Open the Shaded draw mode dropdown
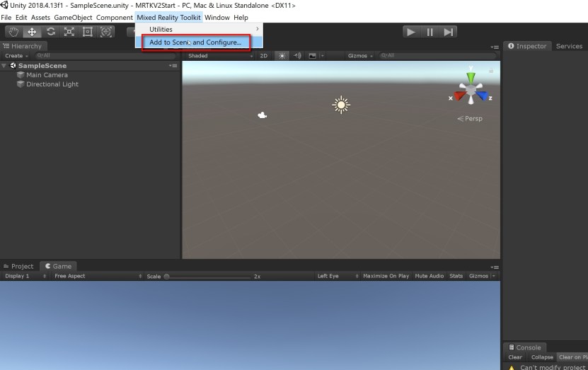Image resolution: width=588 pixels, height=370 pixels. 220,55
